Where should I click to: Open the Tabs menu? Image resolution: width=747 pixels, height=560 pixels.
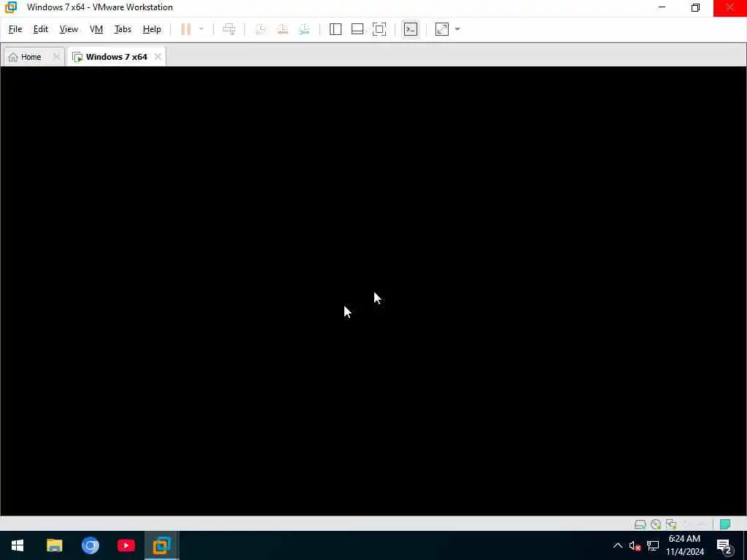[123, 29]
